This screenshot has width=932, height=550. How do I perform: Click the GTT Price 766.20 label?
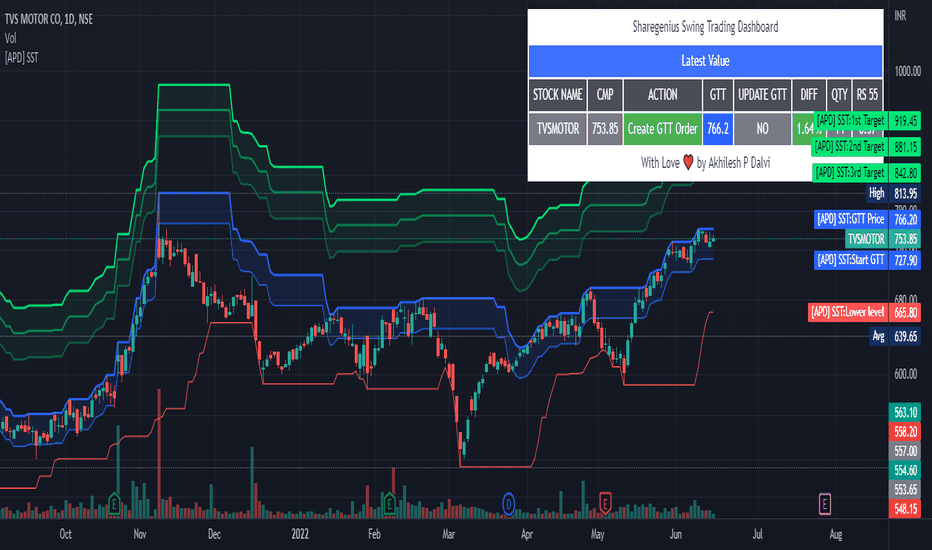click(x=868, y=219)
